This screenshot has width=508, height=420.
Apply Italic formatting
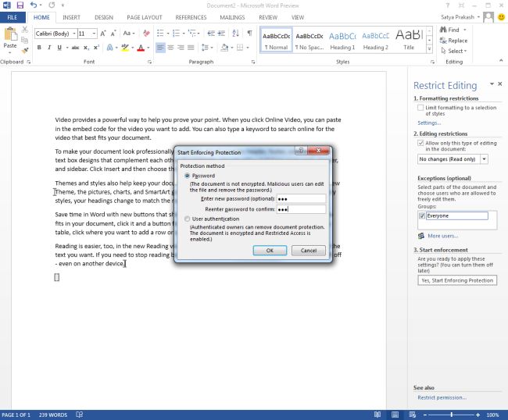click(49, 48)
